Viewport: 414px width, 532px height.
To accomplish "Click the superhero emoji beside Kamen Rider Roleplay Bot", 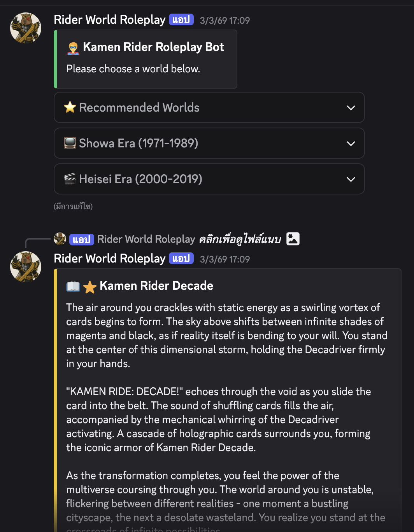I will [x=73, y=48].
